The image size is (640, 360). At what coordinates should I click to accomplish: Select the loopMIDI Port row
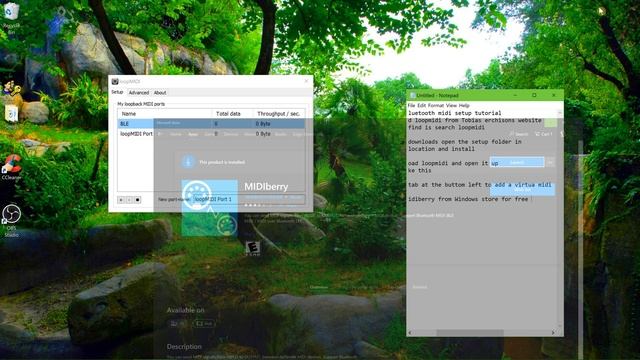tap(211, 134)
